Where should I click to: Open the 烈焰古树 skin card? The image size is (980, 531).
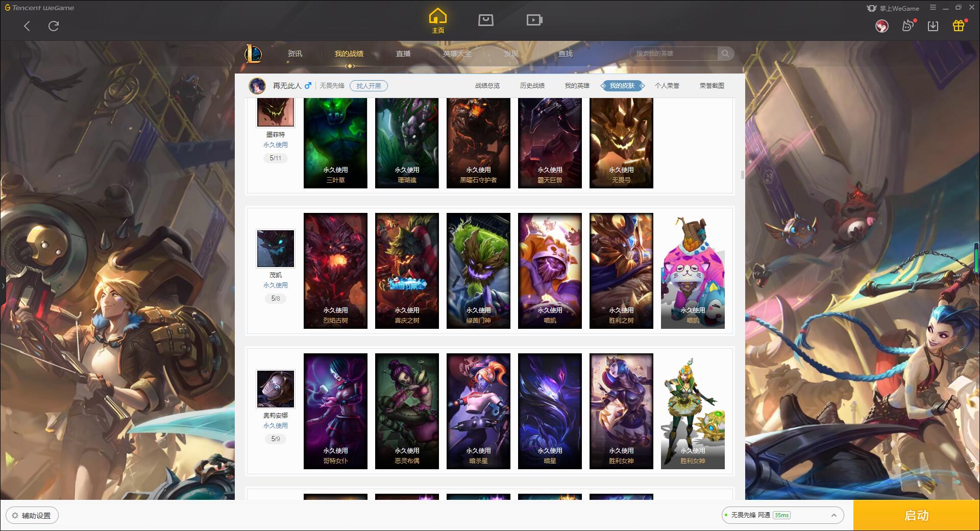tap(335, 271)
